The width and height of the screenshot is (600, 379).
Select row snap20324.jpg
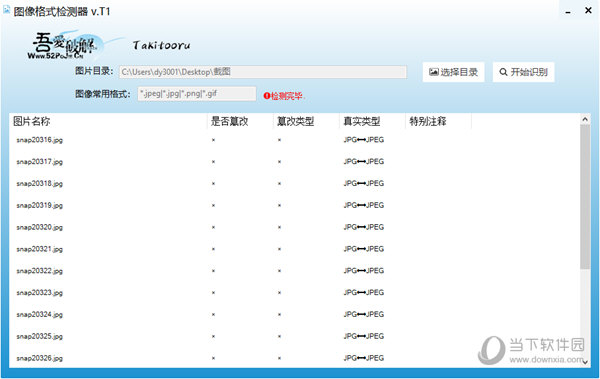295,315
